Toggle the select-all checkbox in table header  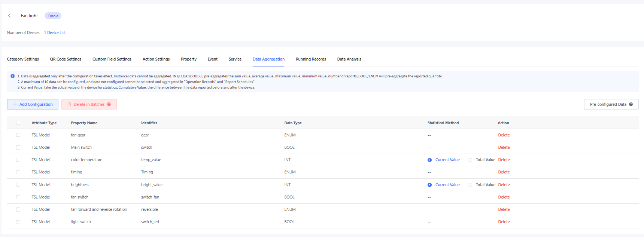(18, 123)
